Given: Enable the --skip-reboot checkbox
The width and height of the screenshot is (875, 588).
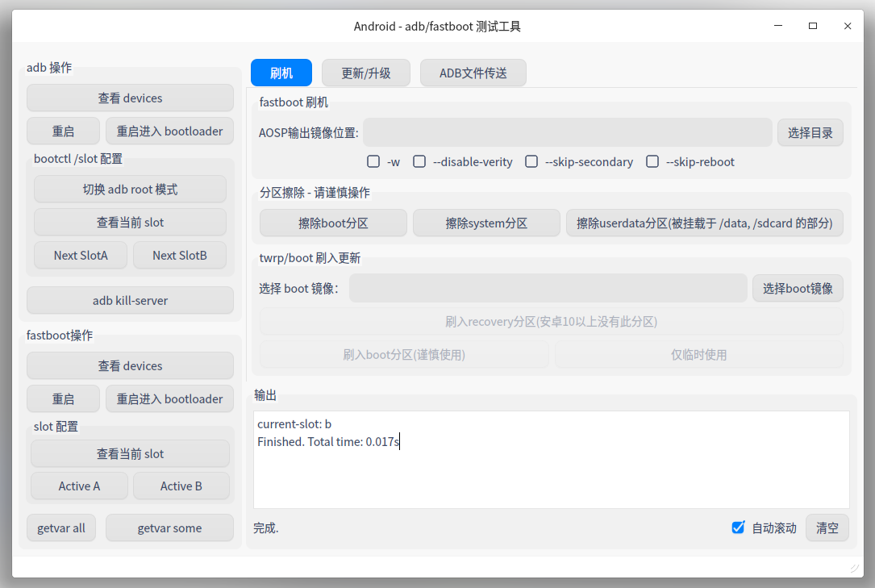Looking at the screenshot, I should (652, 161).
